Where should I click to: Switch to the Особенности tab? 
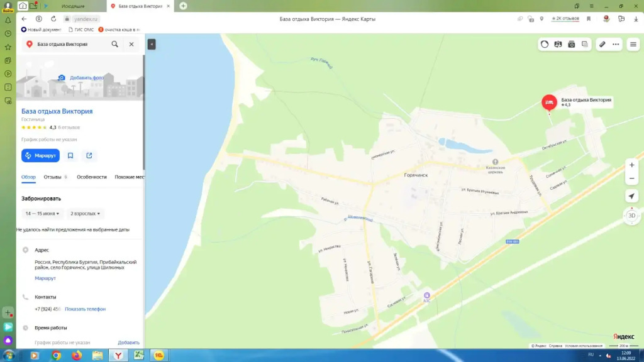[92, 177]
